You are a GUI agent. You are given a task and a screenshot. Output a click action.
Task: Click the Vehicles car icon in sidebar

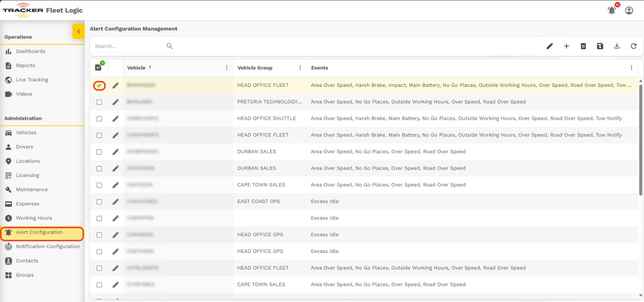(x=8, y=133)
